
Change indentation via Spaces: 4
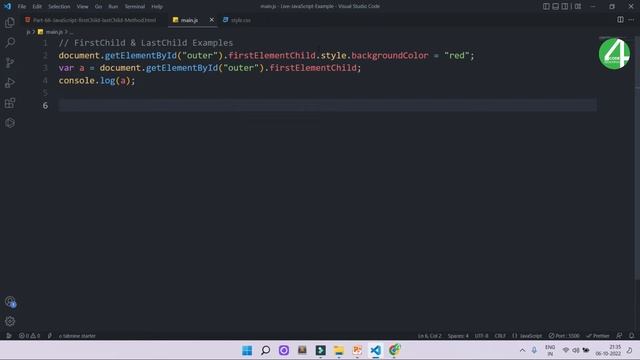(x=458, y=336)
